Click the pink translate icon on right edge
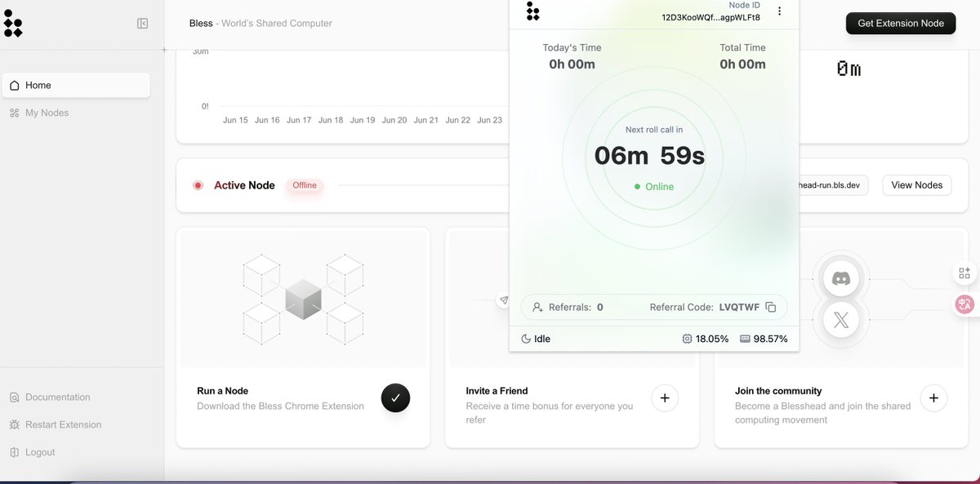This screenshot has width=980, height=484. 964,304
